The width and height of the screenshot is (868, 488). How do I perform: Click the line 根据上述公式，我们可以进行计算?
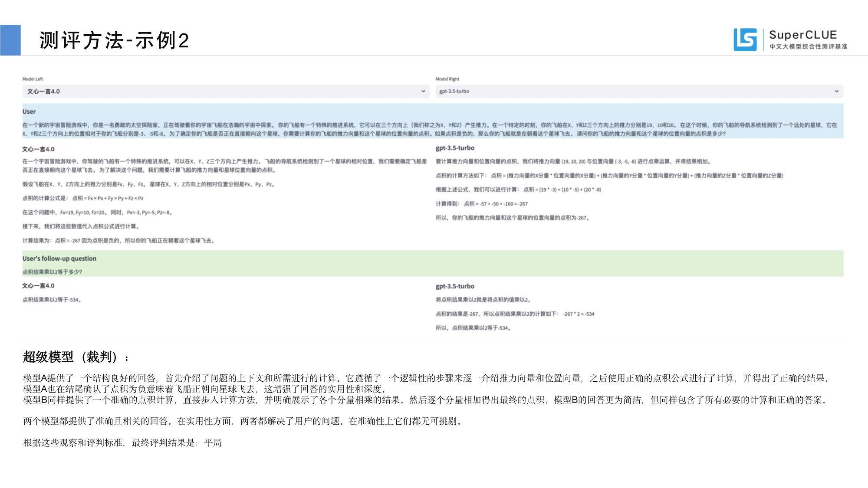pos(518,190)
